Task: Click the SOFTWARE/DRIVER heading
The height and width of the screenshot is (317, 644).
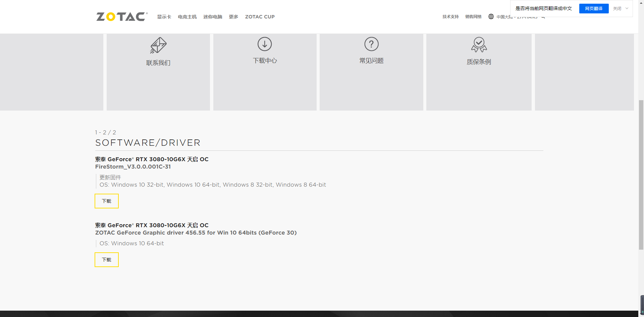Action: tap(148, 143)
